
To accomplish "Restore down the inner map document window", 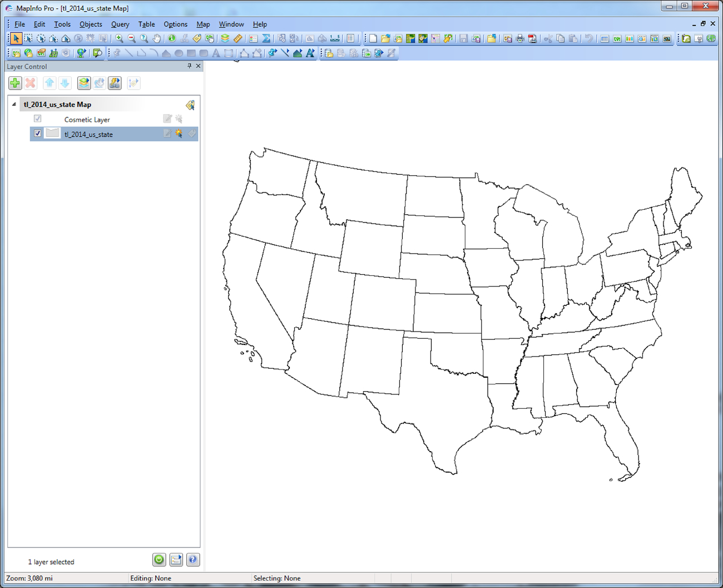I will [x=703, y=23].
